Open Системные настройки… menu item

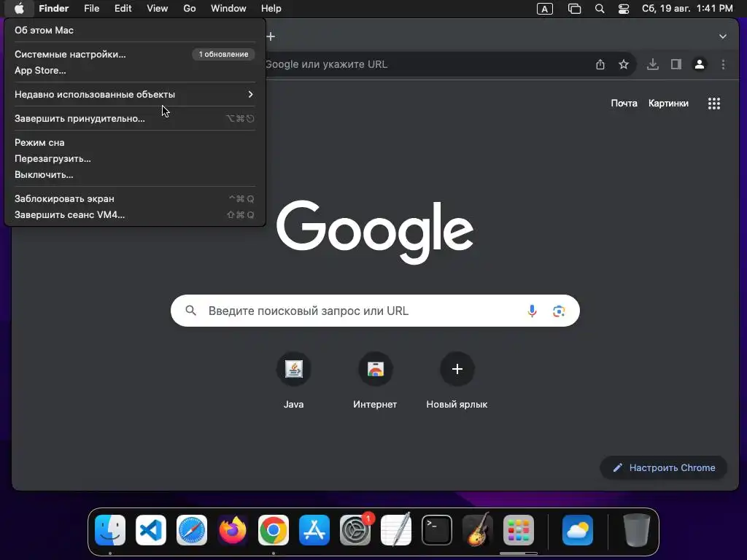click(135, 54)
